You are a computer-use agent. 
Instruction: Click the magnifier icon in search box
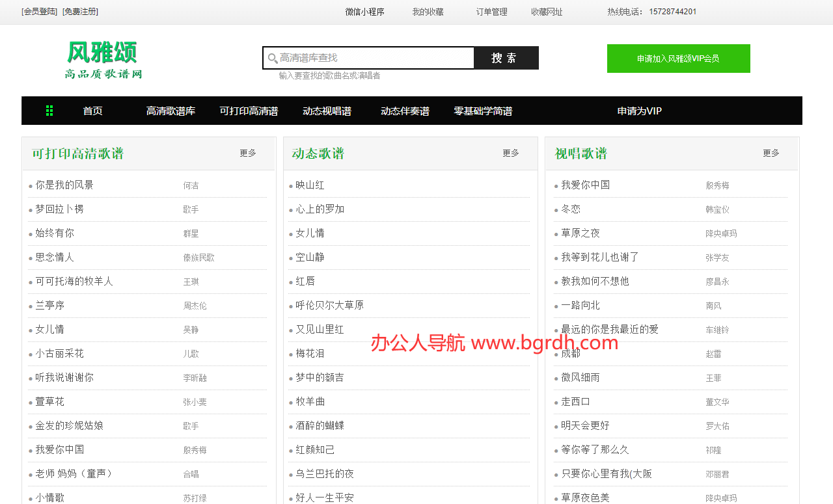273,59
